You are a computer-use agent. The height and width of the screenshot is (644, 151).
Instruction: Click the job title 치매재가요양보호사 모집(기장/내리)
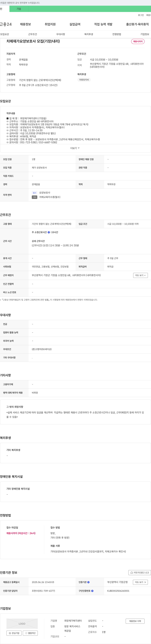coord(33,41)
